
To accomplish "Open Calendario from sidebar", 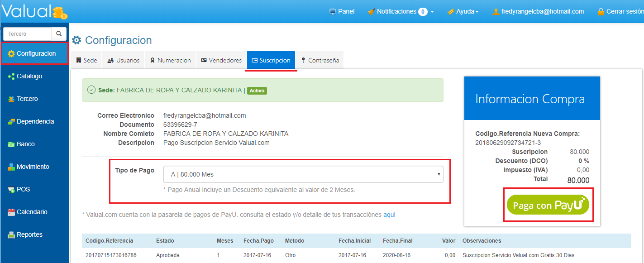I will pos(32,212).
